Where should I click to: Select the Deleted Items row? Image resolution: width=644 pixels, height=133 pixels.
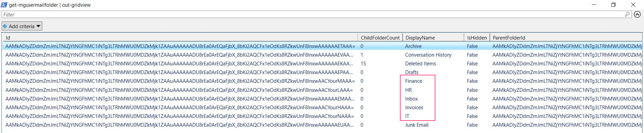(x=322, y=64)
